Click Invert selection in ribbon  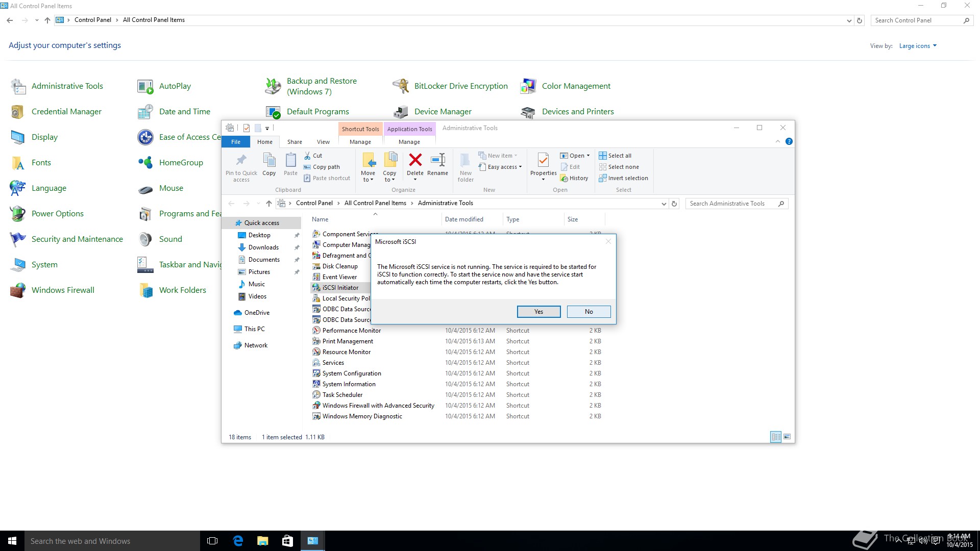tap(623, 178)
